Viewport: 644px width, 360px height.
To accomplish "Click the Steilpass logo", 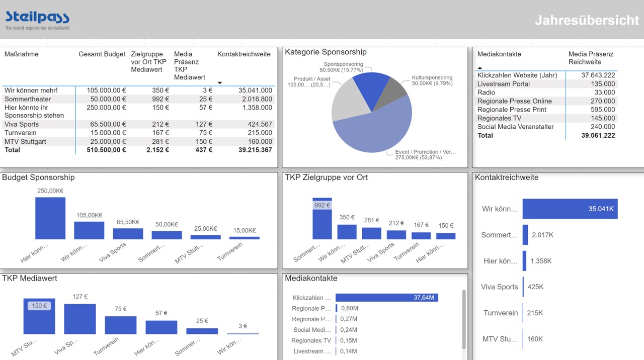I will point(38,20).
